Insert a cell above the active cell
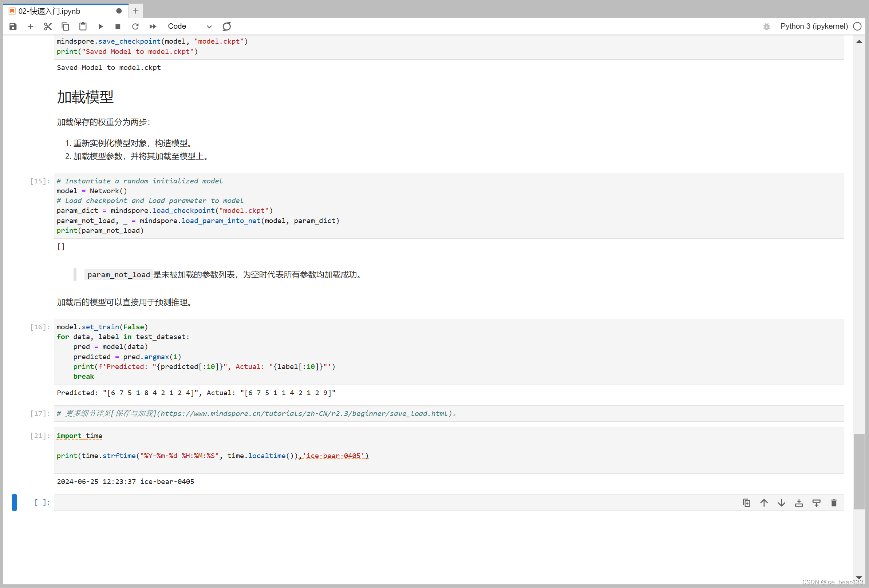869x588 pixels. click(799, 503)
